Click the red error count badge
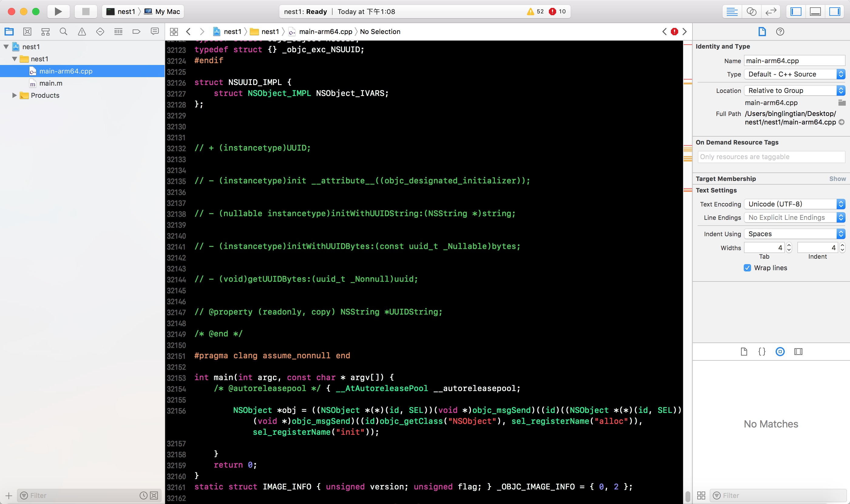The height and width of the screenshot is (504, 850). click(552, 12)
